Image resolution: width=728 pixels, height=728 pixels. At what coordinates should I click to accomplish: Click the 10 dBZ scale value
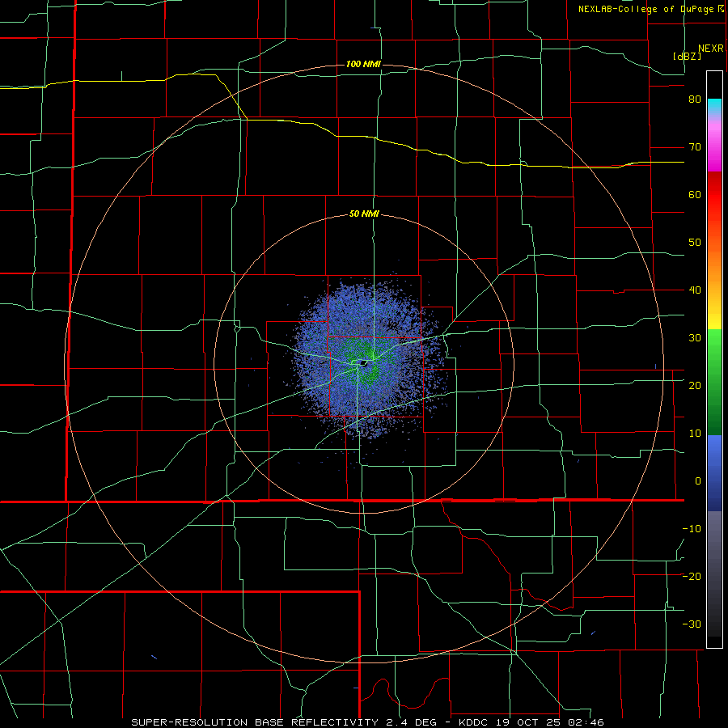695,434
